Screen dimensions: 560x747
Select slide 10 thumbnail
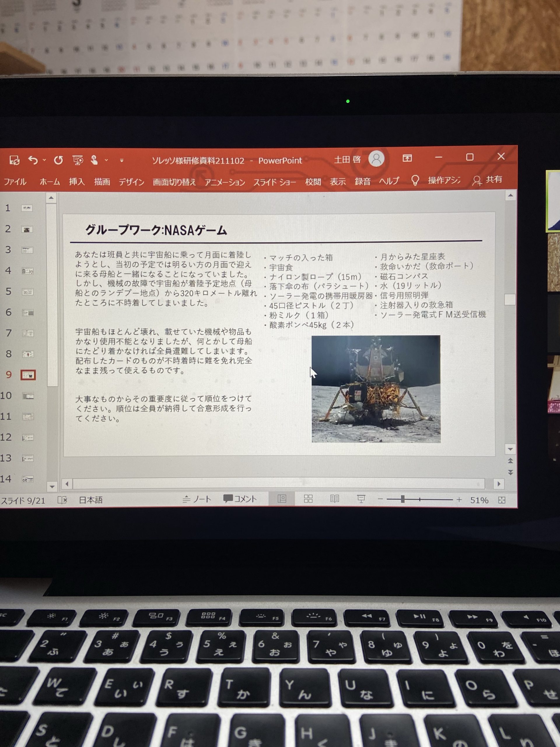28,396
